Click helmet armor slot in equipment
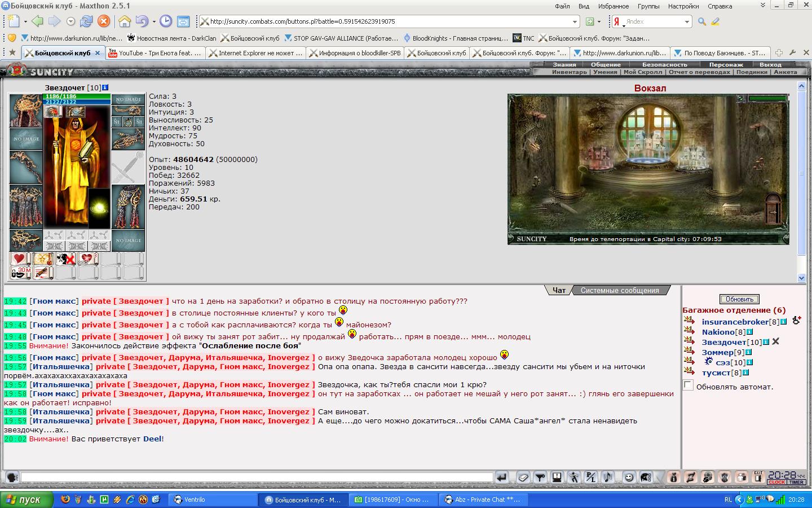 coord(26,111)
